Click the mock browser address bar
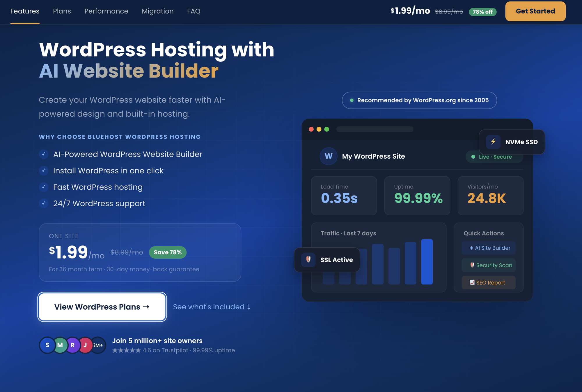 (x=375, y=129)
